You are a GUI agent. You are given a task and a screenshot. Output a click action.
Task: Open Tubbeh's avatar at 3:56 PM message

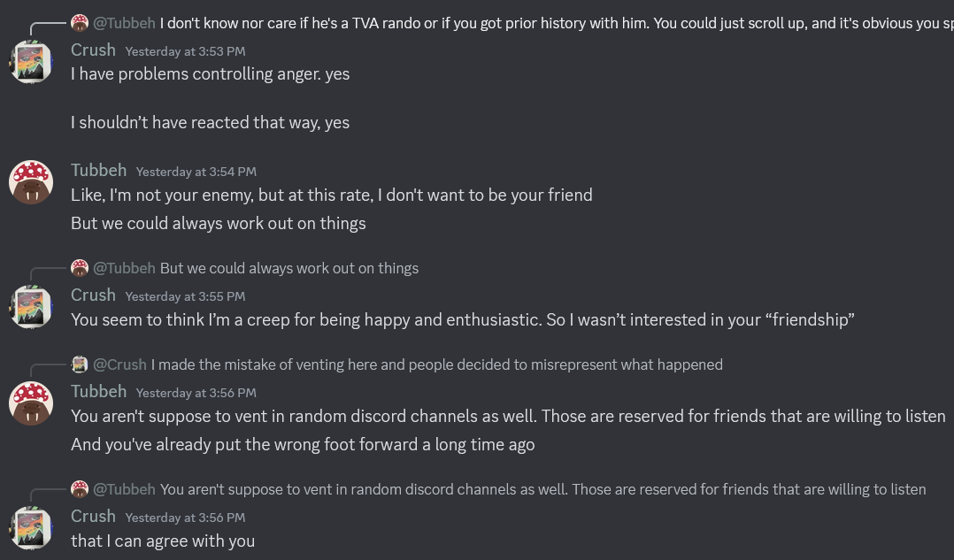[31, 403]
